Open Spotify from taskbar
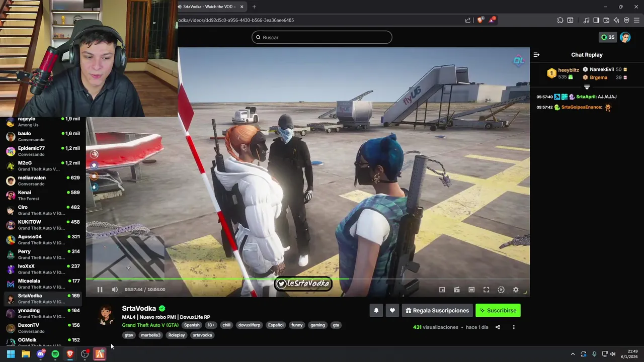644x362 pixels. click(55, 354)
